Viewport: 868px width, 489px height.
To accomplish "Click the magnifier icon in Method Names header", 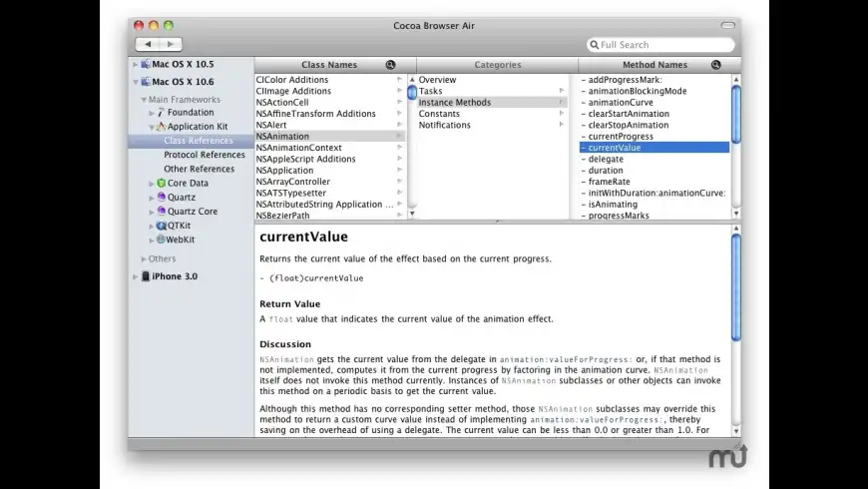I will [x=715, y=65].
